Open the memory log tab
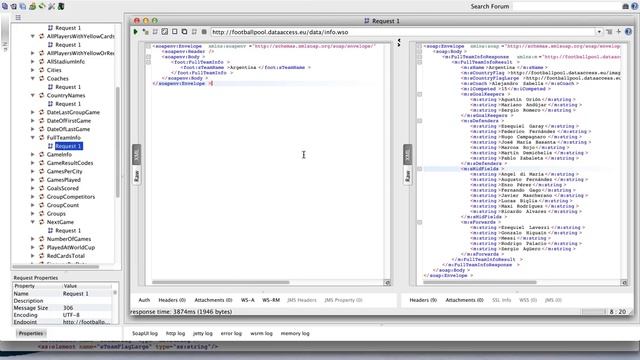 coord(295,333)
